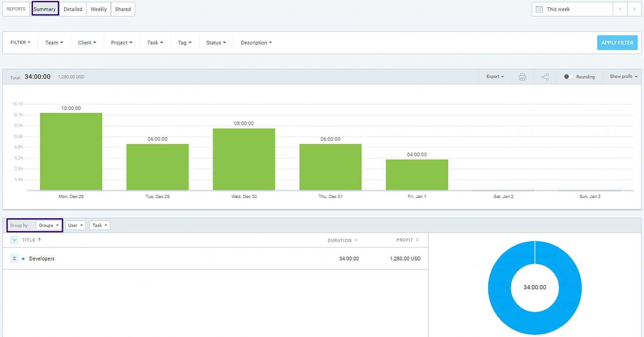Collapse all rows with header chevron box
Screen dimensions: 644x337
click(14, 240)
